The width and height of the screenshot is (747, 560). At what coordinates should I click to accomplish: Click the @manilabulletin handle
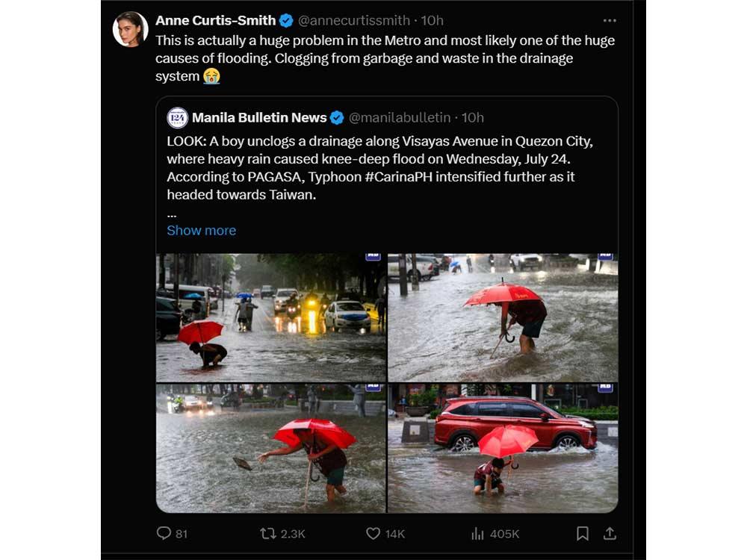click(x=400, y=117)
